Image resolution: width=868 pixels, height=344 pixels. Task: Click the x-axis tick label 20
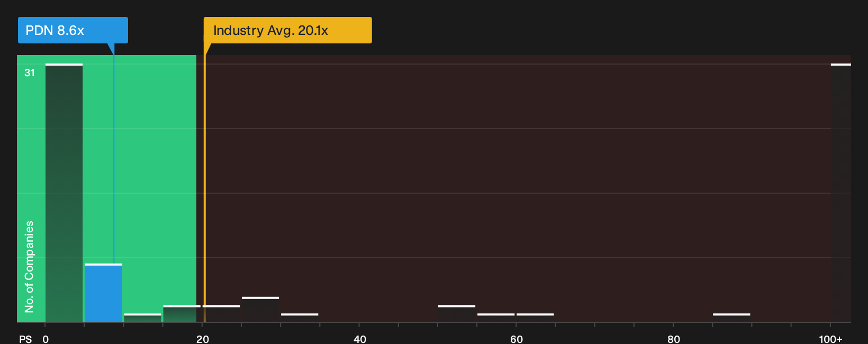(x=203, y=339)
